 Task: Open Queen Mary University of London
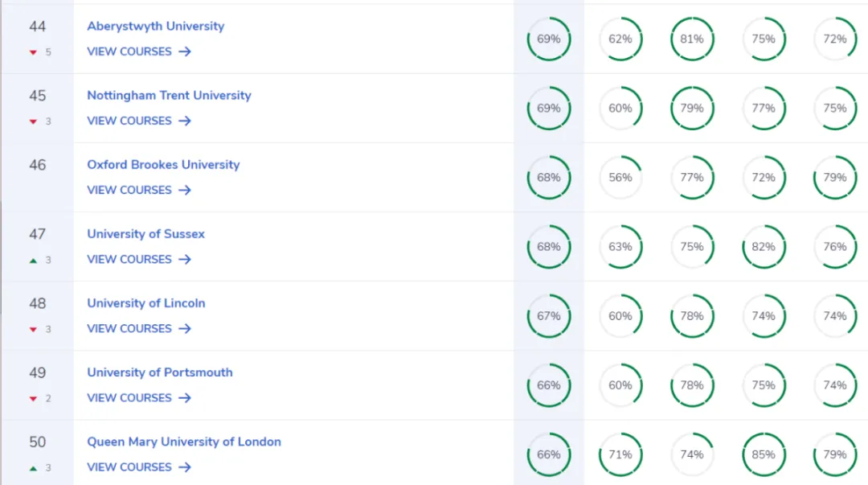[x=184, y=442]
